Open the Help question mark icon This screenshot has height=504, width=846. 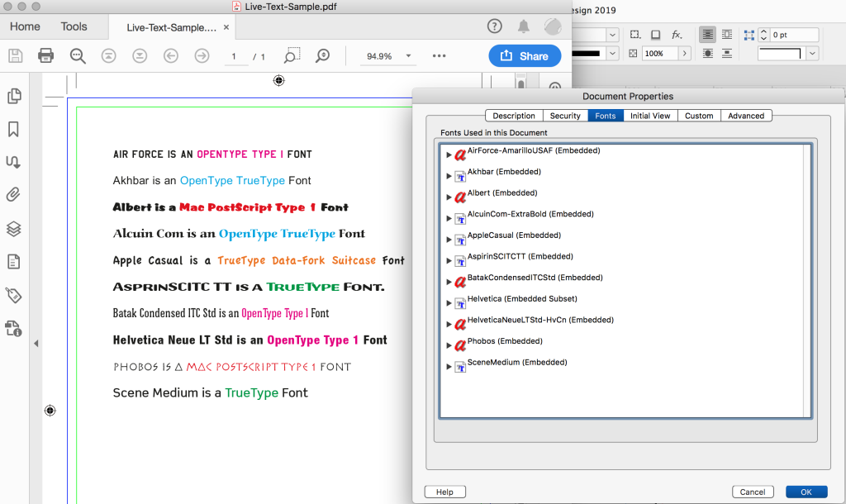click(x=494, y=26)
